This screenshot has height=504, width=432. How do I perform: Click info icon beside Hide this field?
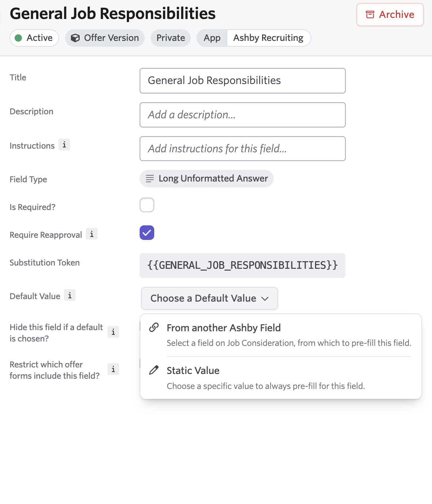click(113, 332)
